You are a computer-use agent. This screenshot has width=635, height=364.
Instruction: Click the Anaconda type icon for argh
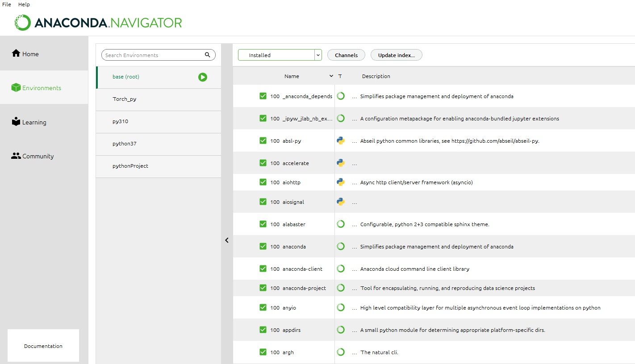pyautogui.click(x=341, y=352)
